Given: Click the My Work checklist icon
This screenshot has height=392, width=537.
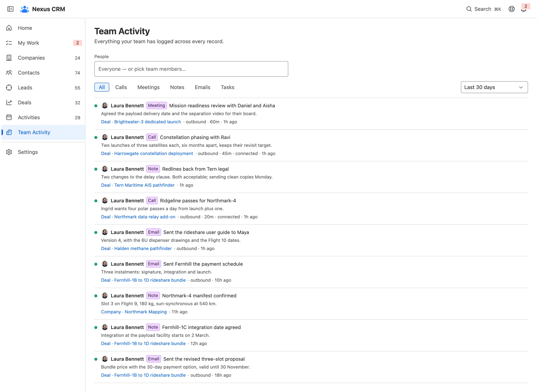Looking at the screenshot, I should click(9, 43).
